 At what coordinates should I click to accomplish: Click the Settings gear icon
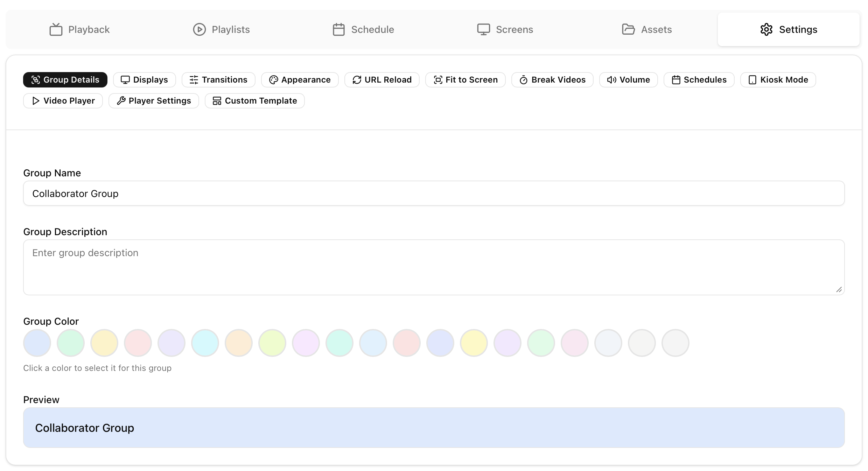(x=766, y=29)
